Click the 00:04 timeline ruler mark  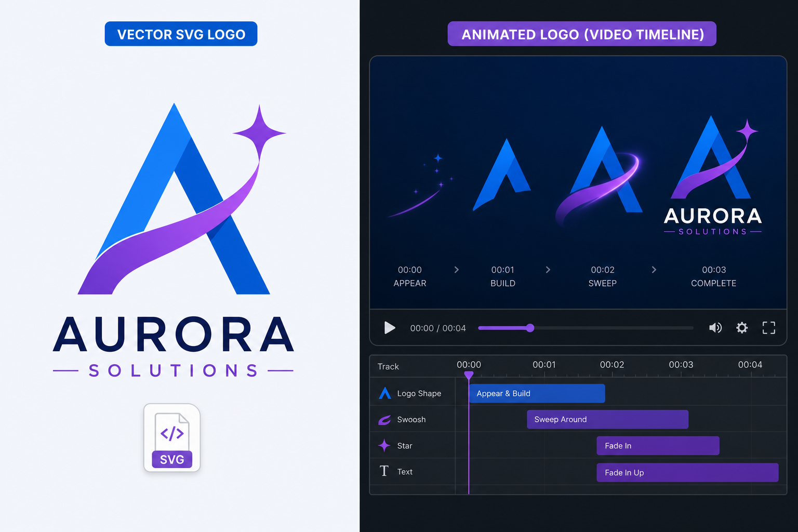point(750,365)
